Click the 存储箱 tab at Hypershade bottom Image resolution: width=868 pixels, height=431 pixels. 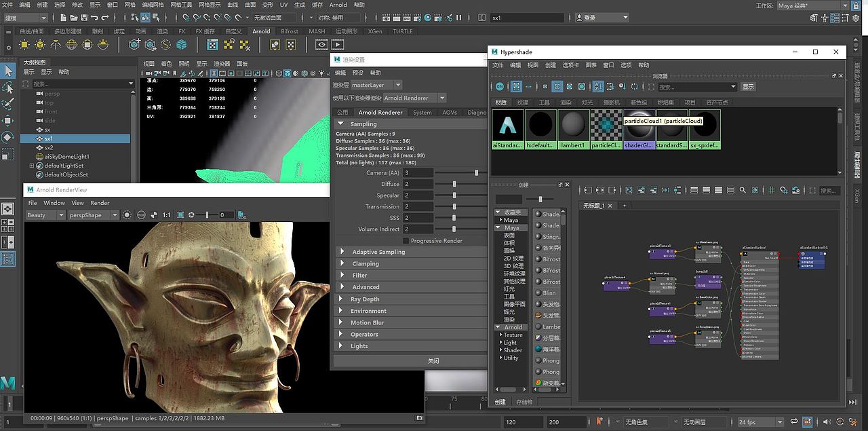tap(524, 401)
